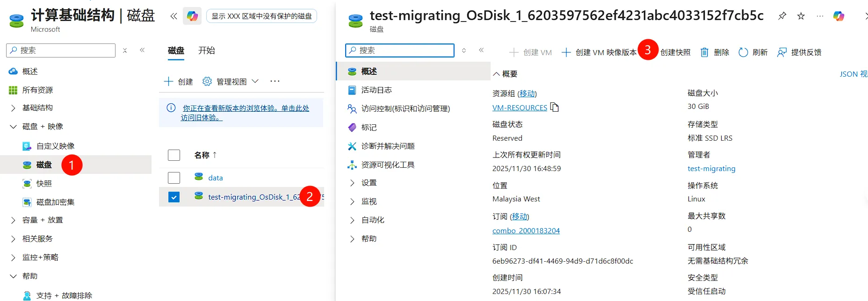The image size is (868, 301).
Task: Open the combo_2000183204 subscription link
Action: [526, 230]
